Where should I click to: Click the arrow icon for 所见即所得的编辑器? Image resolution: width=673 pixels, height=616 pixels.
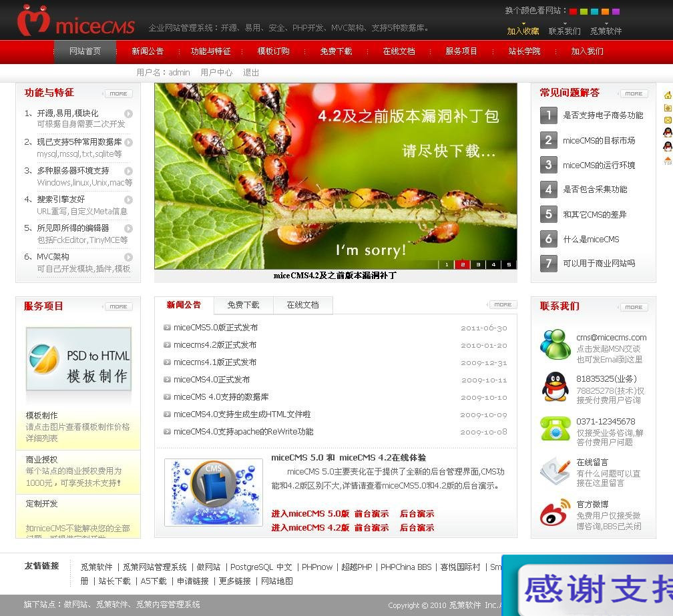click(128, 228)
